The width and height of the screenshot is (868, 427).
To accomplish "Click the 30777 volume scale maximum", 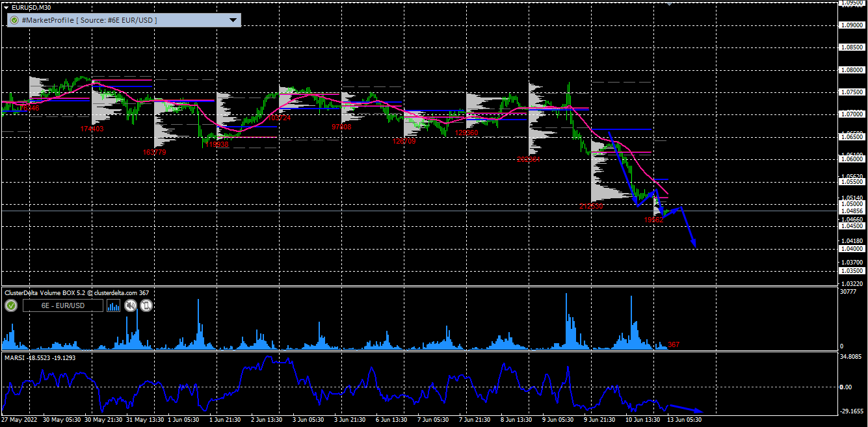I will pos(850,292).
